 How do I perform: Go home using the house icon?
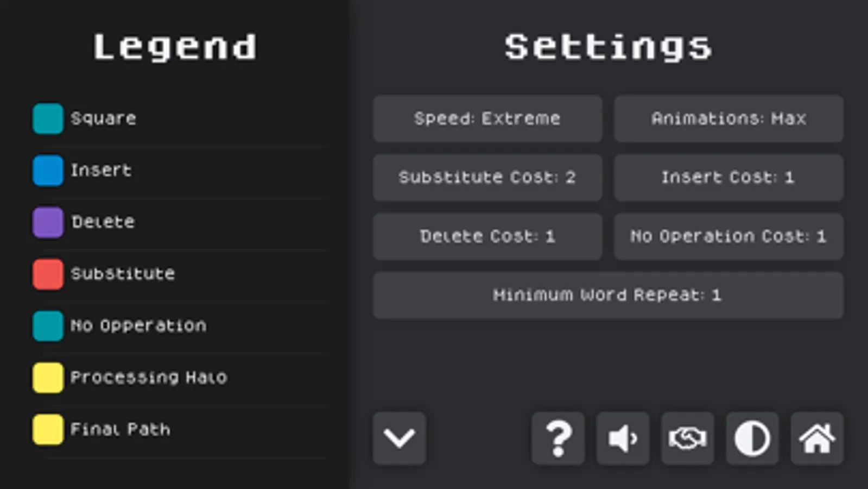click(816, 438)
